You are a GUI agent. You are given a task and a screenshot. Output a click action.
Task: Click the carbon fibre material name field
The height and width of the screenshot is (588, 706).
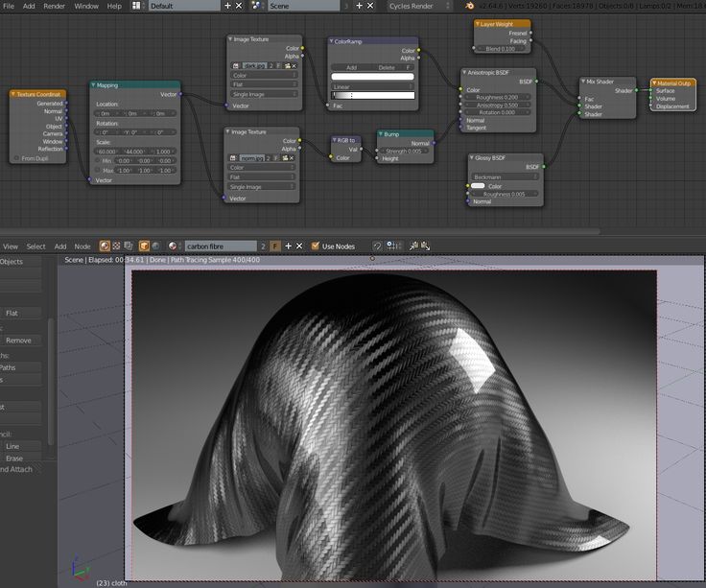click(221, 247)
